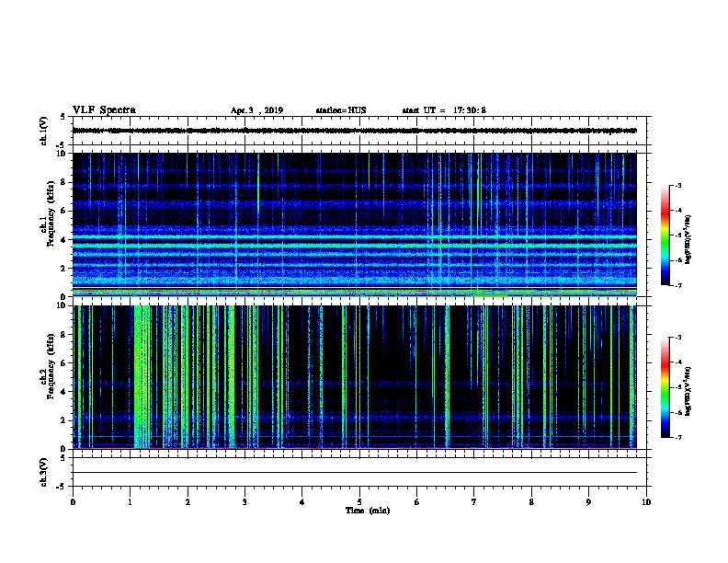
Task: Click the "ch.1 Frequency (kHz)" axis label
Action: [48, 213]
